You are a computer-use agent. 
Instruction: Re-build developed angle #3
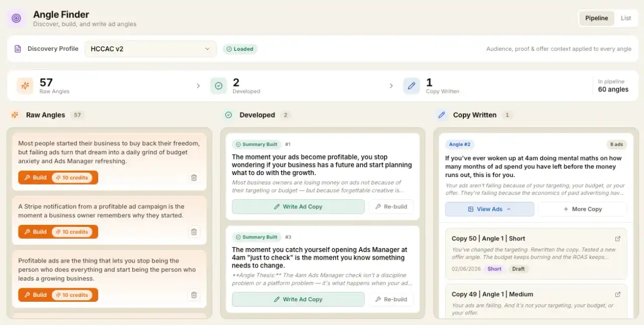[x=391, y=299]
